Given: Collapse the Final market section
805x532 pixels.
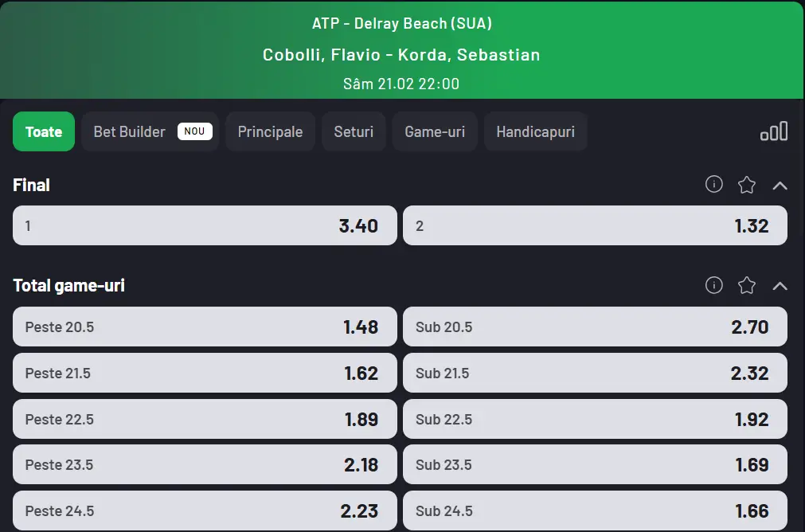Looking at the screenshot, I should [780, 184].
